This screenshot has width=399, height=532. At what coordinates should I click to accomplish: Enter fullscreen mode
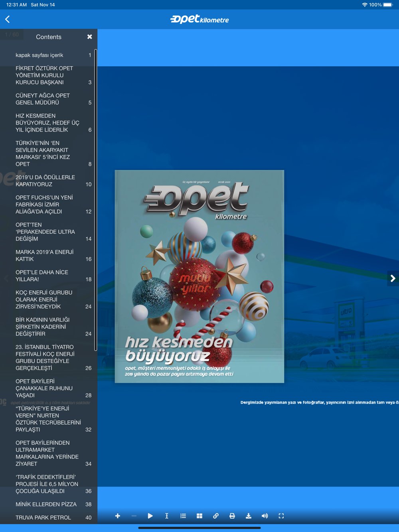pyautogui.click(x=281, y=516)
